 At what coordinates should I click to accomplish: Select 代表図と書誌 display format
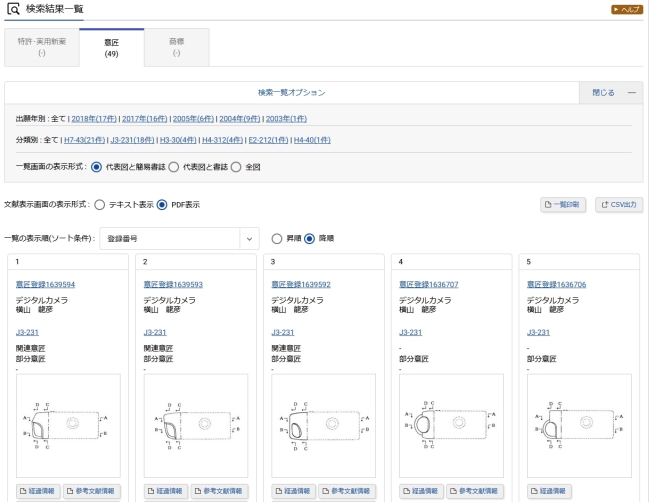pyautogui.click(x=174, y=167)
